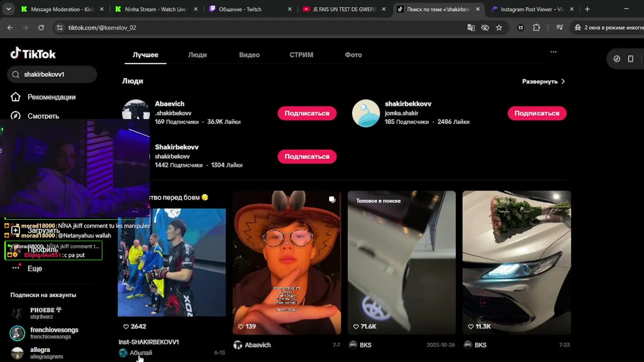This screenshot has height=362, width=644.
Task: Expand the browser tab search dropdown
Action: pos(8,9)
